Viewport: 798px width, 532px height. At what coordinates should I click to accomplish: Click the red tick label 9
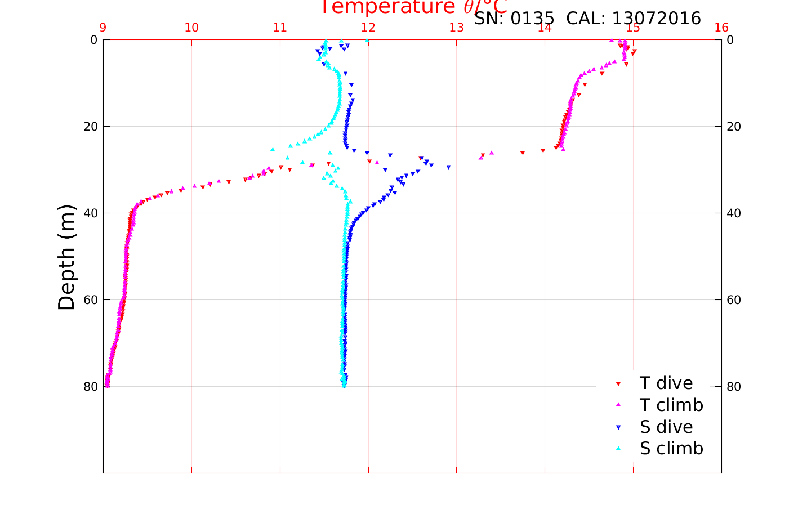103,28
